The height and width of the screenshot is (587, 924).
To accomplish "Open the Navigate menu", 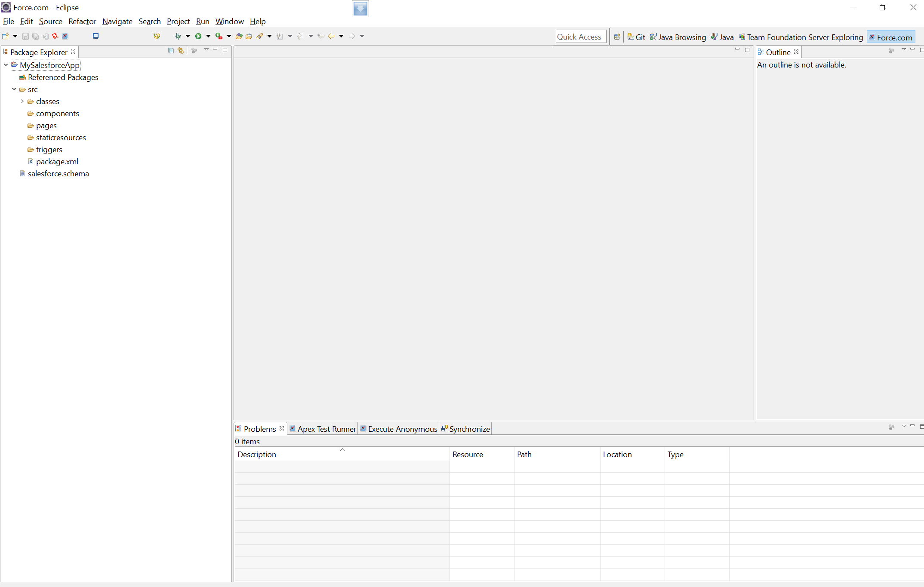I will coord(117,22).
